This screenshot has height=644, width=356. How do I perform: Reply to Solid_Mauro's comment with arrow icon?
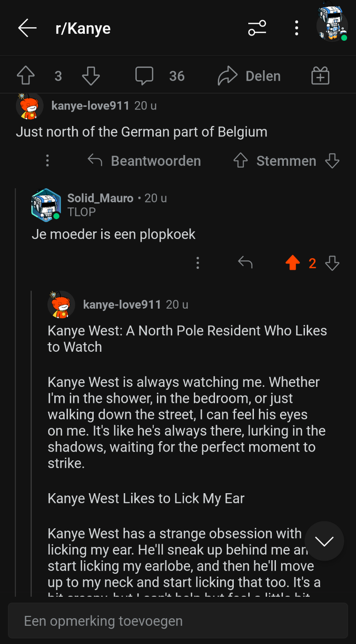(245, 263)
